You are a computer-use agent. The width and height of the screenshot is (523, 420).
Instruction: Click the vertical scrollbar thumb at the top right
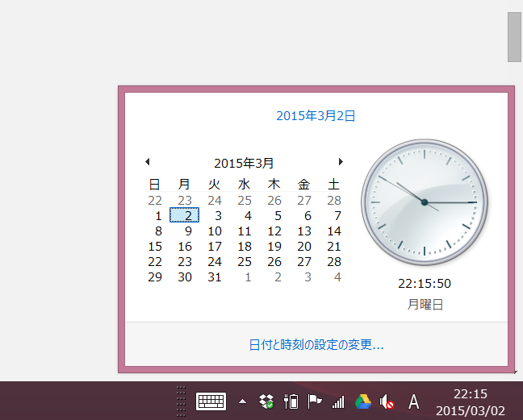(x=514, y=37)
